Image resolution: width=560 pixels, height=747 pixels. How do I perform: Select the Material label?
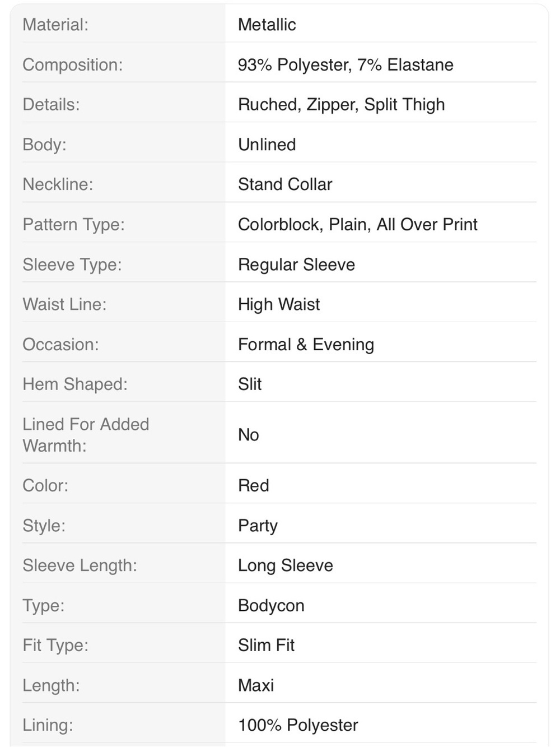(x=55, y=25)
